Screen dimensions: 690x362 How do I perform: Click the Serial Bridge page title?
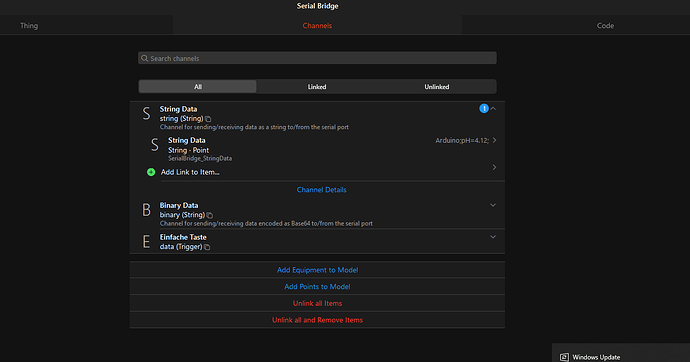point(317,6)
